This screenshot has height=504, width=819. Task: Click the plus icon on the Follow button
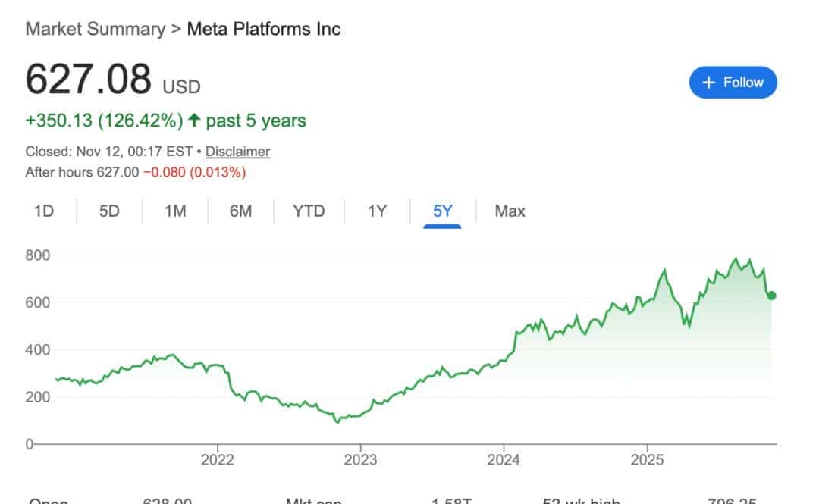click(x=708, y=82)
